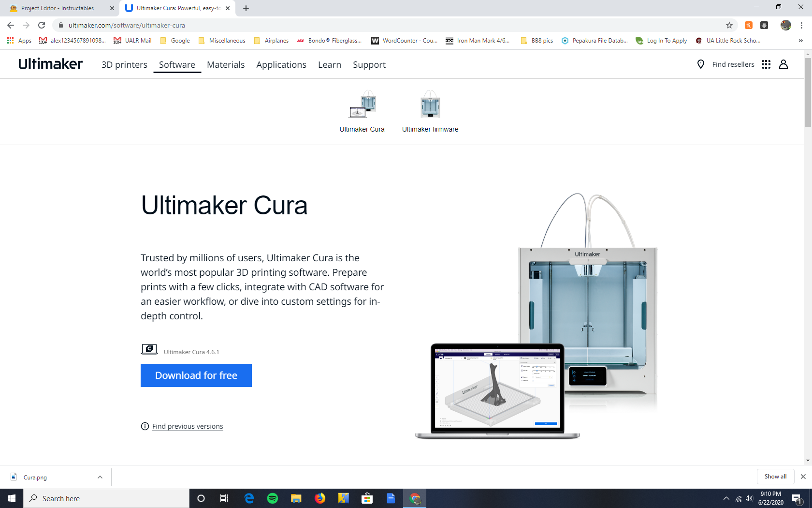The image size is (812, 508).
Task: Click the user account icon in the header
Action: (x=783, y=64)
